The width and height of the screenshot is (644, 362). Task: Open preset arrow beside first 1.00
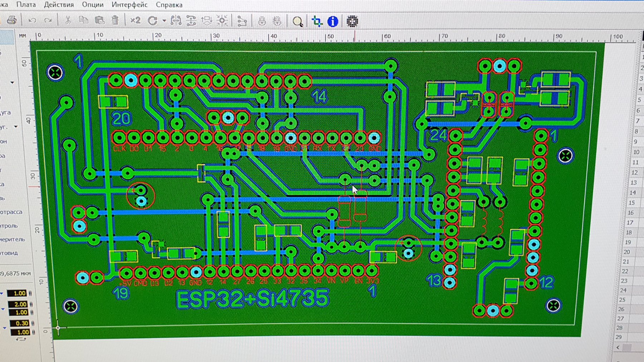[x=2, y=294]
